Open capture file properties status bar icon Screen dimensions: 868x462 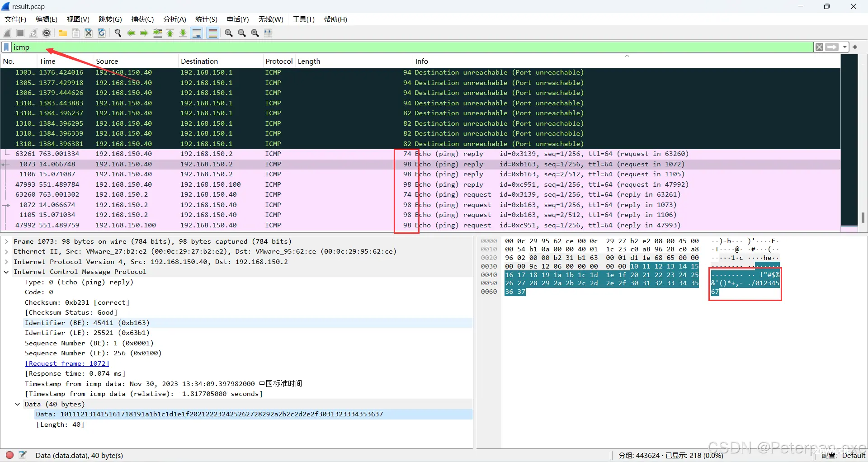(23, 455)
